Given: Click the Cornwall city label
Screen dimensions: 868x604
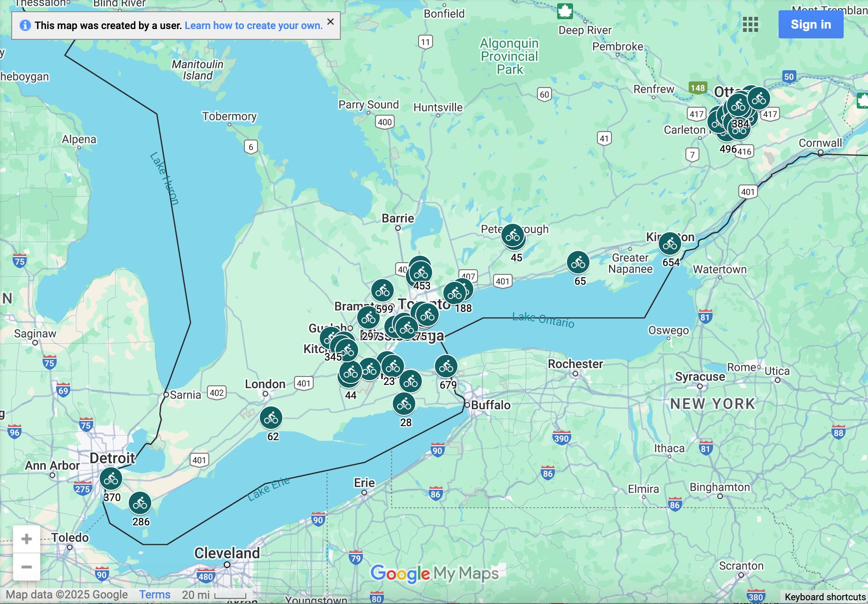Looking at the screenshot, I should [820, 143].
